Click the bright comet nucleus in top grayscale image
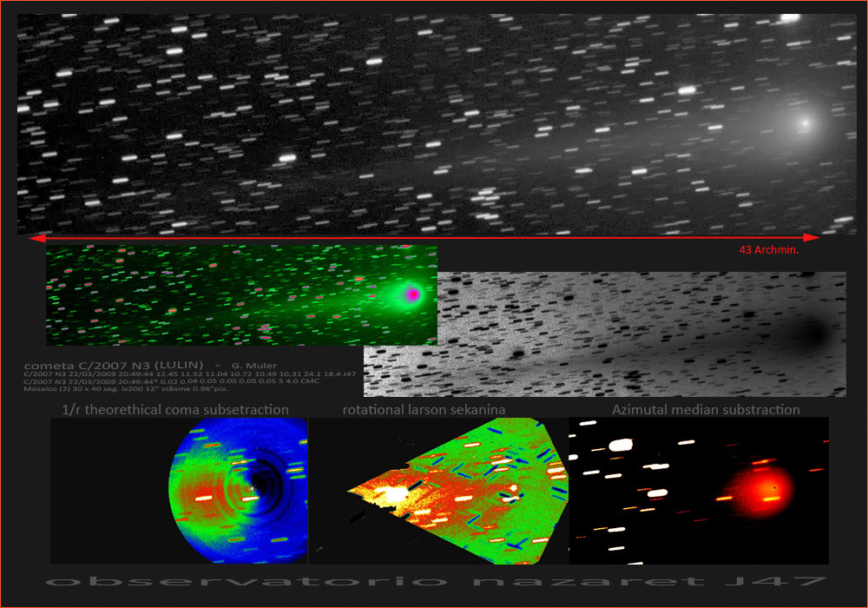The image size is (868, 608). [806, 123]
